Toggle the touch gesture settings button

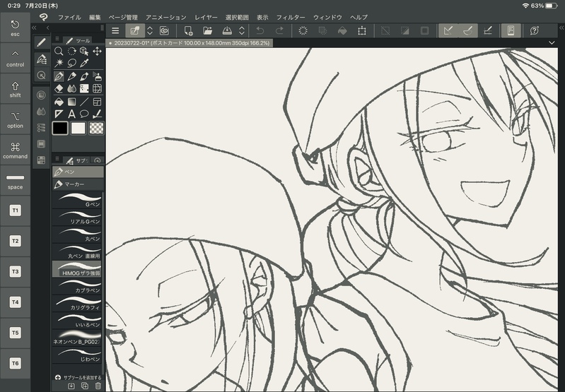tap(511, 31)
